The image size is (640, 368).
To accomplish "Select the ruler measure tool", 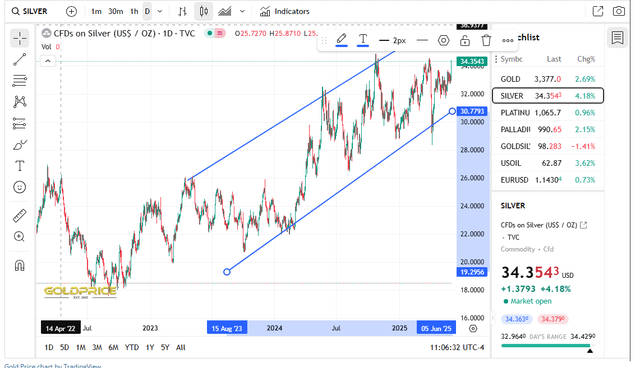I will tap(20, 215).
